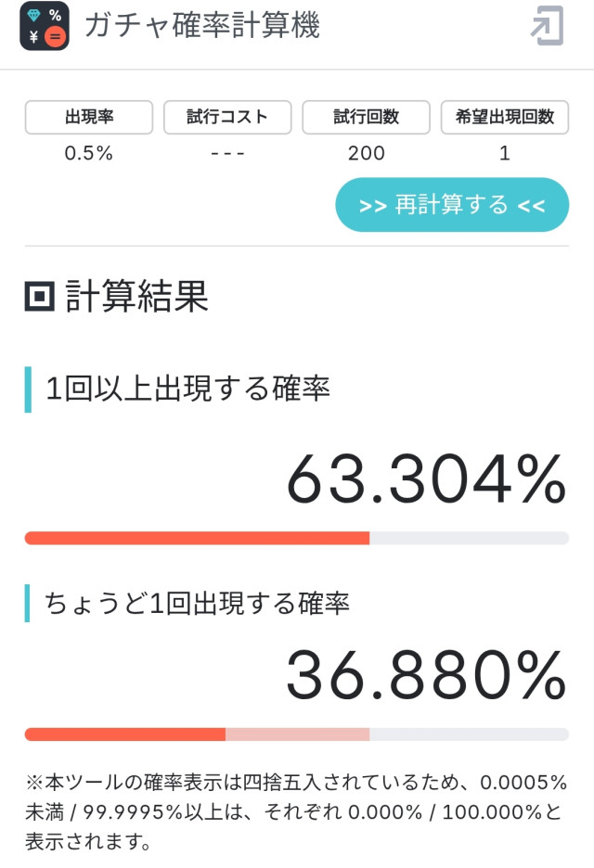Viewport: 594px width, 868px height.
Task: Click the 1回以上出現する確率 heading
Action: [187, 389]
